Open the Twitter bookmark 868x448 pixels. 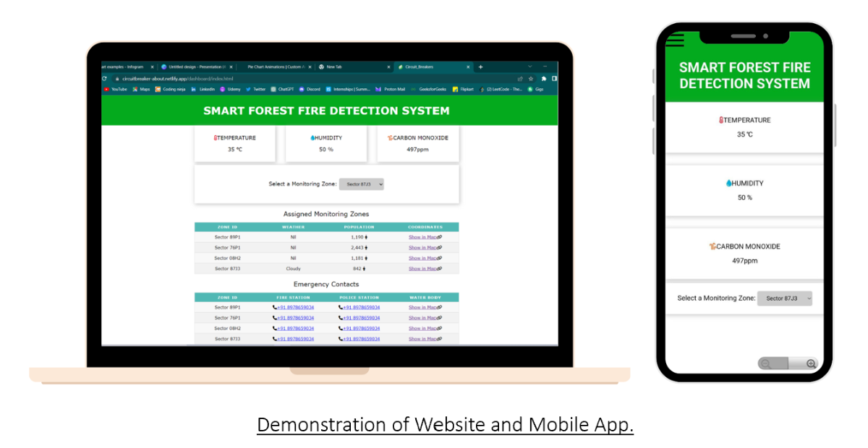pyautogui.click(x=256, y=89)
